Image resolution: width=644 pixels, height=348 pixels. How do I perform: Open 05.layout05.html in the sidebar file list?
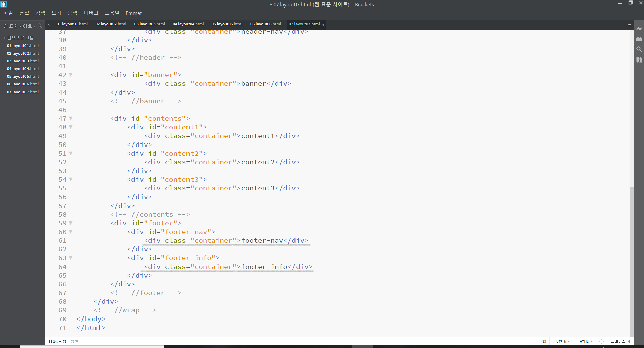coord(23,76)
